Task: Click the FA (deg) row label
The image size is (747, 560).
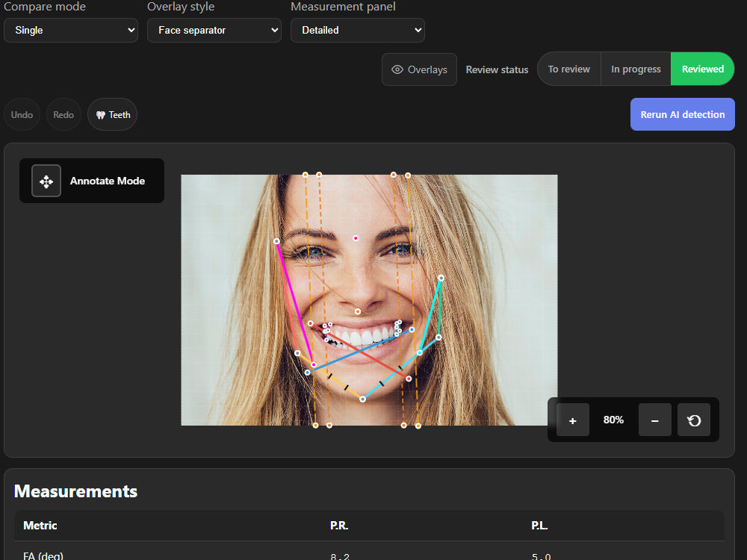Action: click(43, 556)
